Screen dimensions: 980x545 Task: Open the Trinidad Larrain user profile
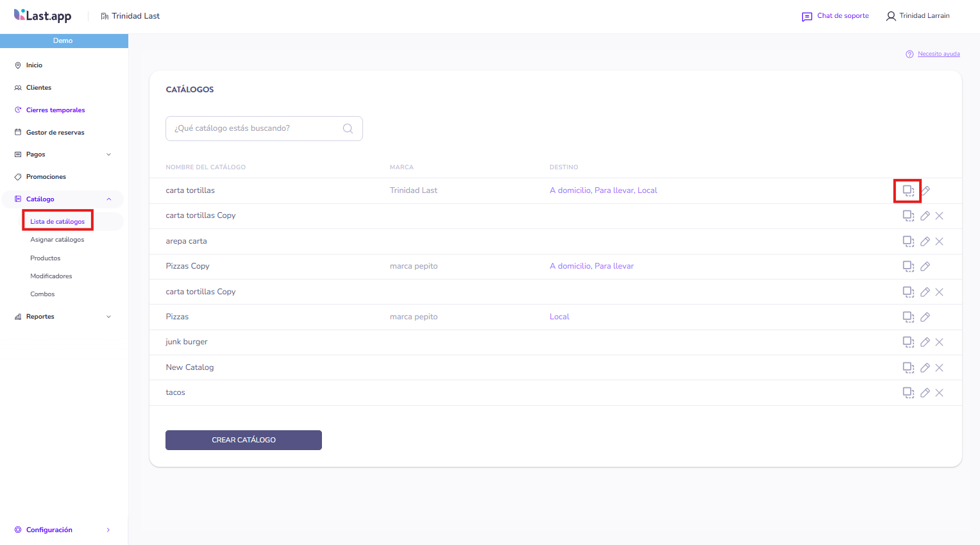[918, 16]
